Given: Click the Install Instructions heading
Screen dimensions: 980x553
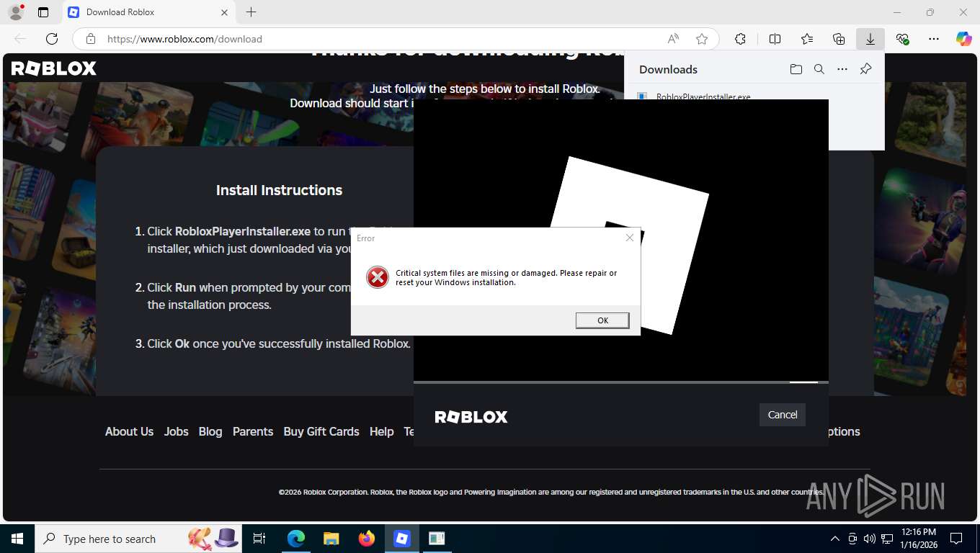Looking at the screenshot, I should click(x=279, y=190).
